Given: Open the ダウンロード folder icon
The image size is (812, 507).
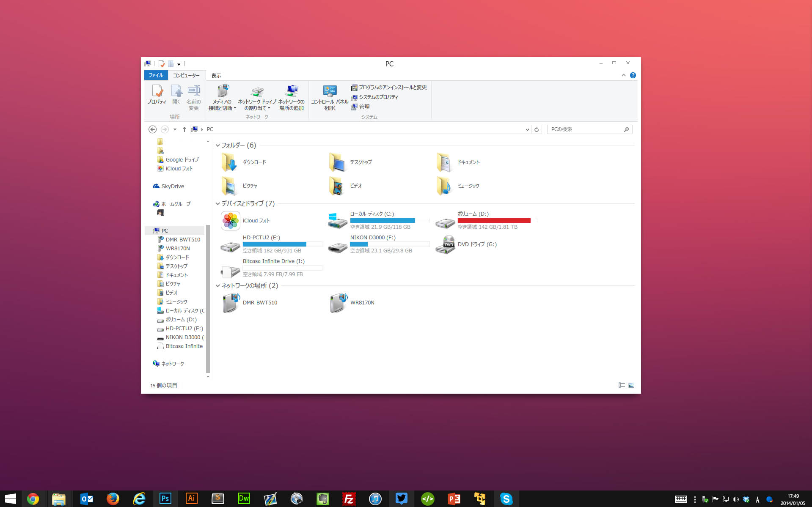Looking at the screenshot, I should [230, 162].
